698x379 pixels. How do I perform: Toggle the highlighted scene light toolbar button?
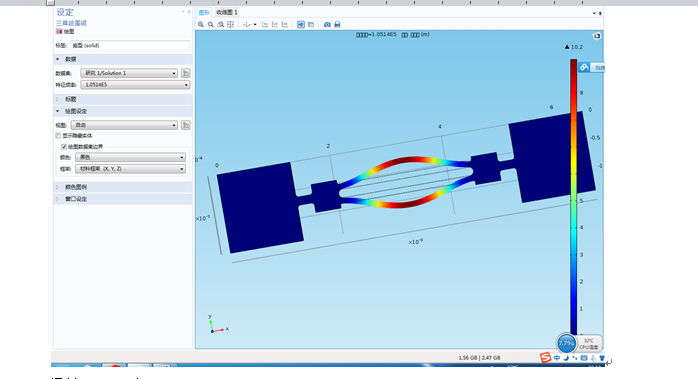tap(301, 24)
